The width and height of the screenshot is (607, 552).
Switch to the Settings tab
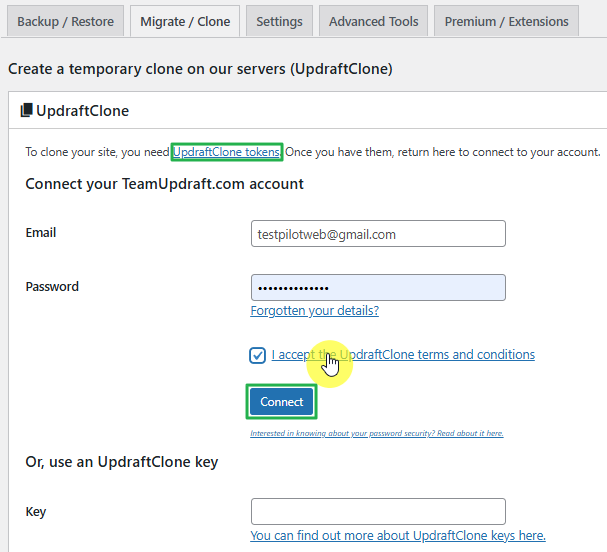(279, 21)
